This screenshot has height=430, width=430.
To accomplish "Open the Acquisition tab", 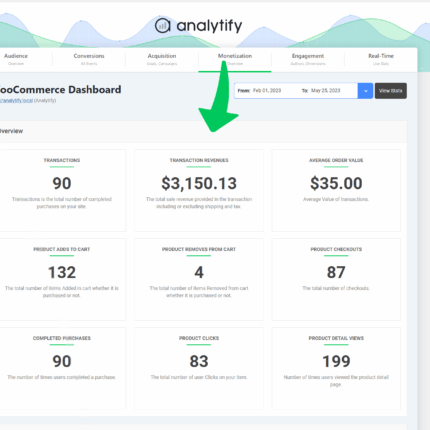I will 162,59.
